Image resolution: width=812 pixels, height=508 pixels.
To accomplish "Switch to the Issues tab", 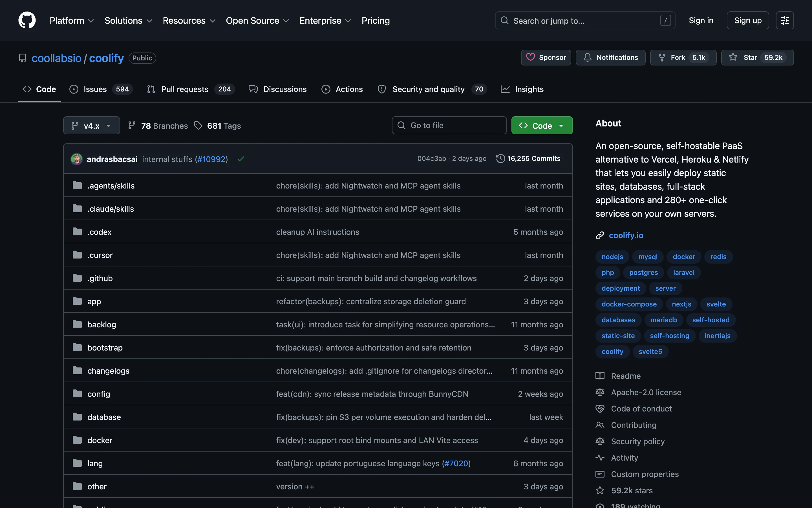I will click(101, 89).
